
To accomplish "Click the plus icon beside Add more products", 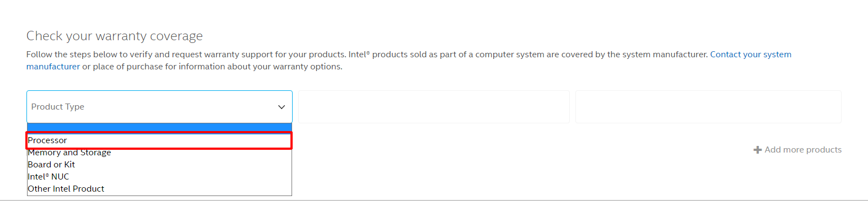I will 758,150.
